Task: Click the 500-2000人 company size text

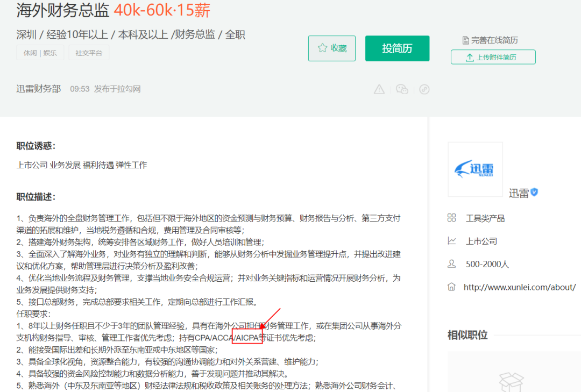Action: tap(487, 264)
